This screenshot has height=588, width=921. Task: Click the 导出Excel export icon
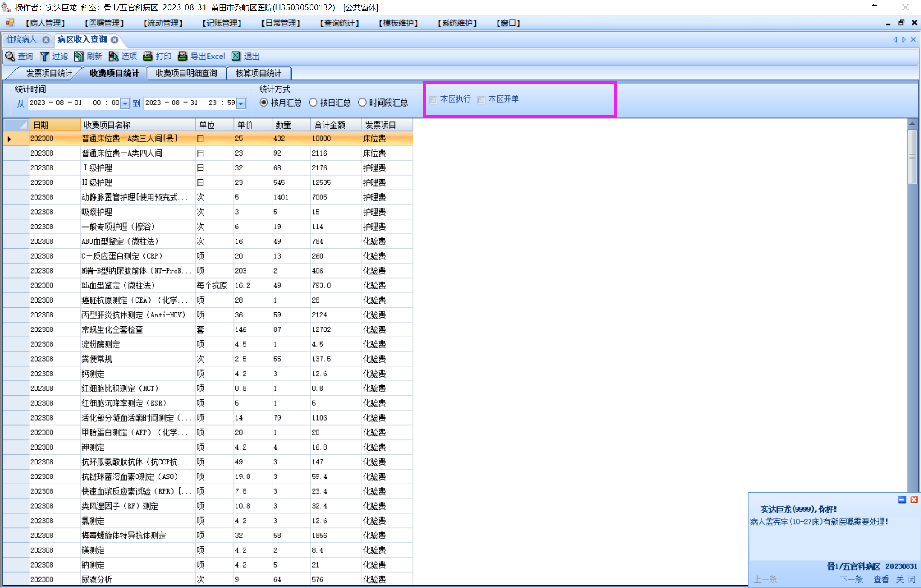182,56
